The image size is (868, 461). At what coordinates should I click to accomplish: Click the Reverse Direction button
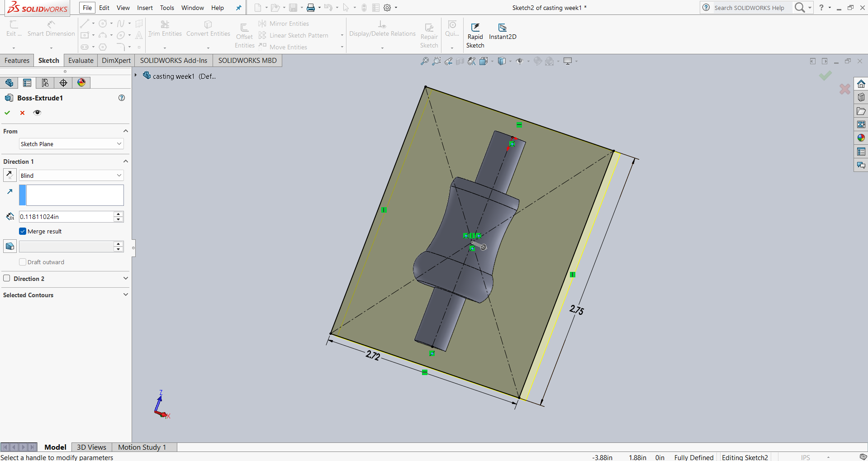click(x=10, y=175)
